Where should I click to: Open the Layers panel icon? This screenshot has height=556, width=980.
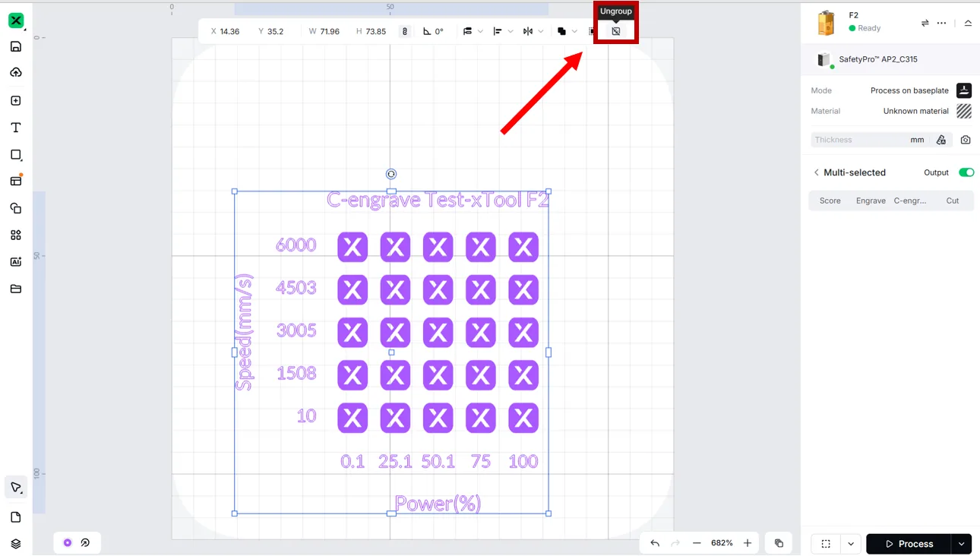tap(16, 544)
